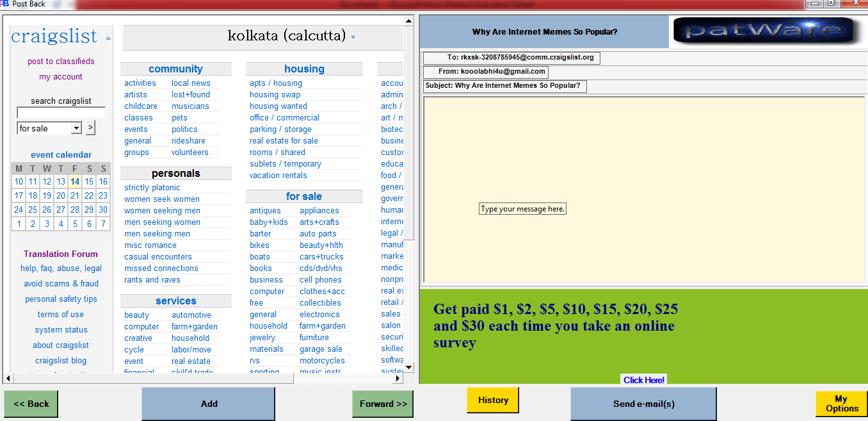
Task: Open the beauty services link
Action: 136,315
